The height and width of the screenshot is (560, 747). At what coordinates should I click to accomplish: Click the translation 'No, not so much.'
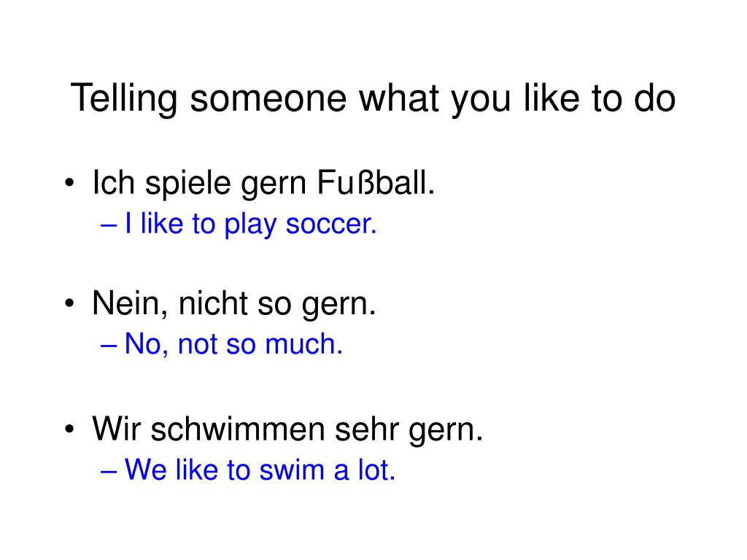pos(233,344)
